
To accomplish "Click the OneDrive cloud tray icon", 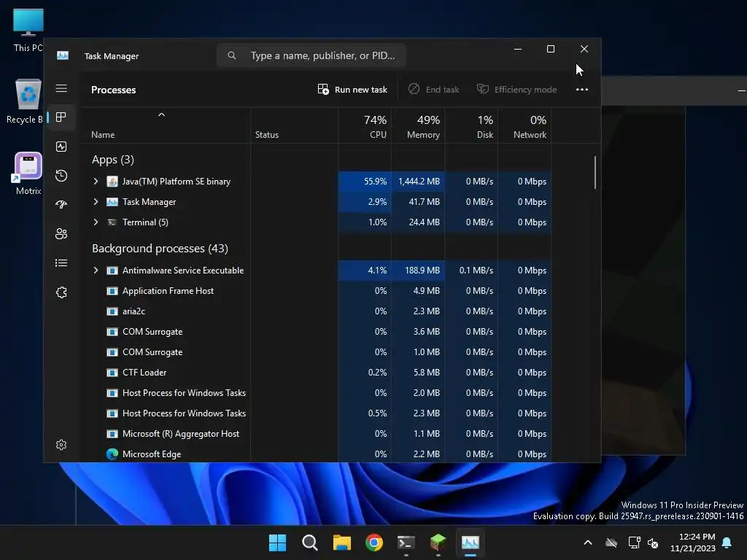I will (x=611, y=542).
